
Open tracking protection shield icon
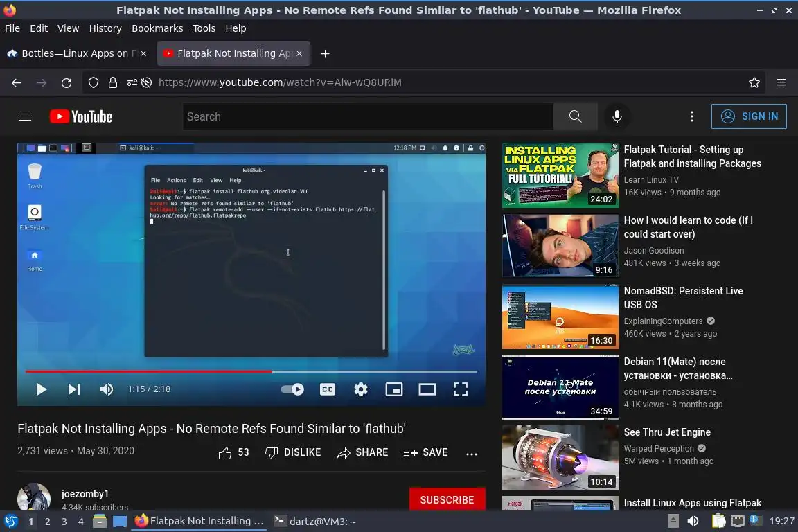pyautogui.click(x=93, y=82)
